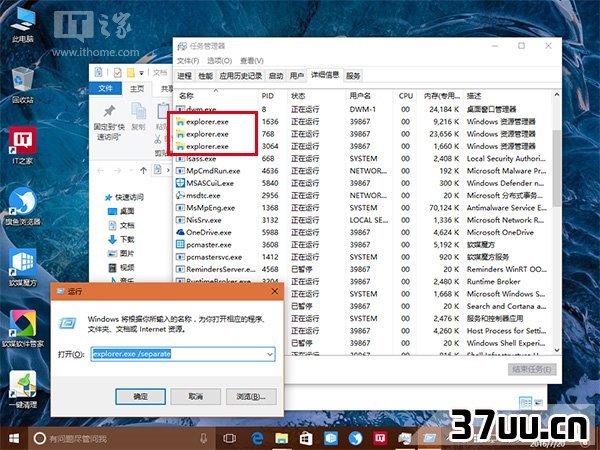The image size is (600, 450).
Task: Switch to the 性能 tab
Action: [x=205, y=76]
